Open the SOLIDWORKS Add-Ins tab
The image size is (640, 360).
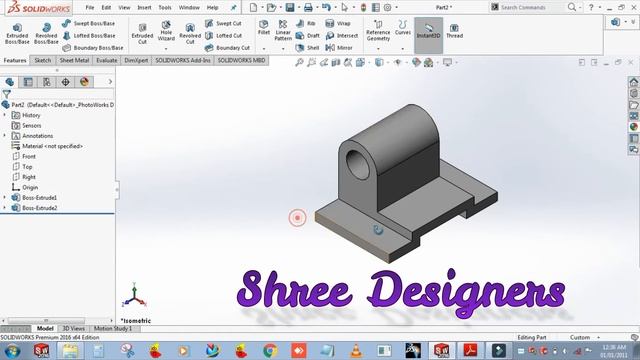click(x=183, y=60)
